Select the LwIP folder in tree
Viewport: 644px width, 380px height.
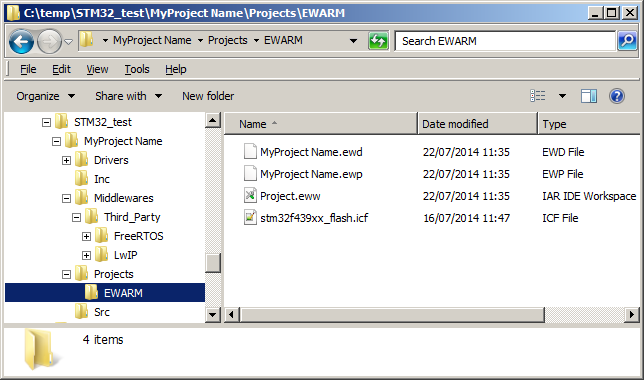pos(125,255)
